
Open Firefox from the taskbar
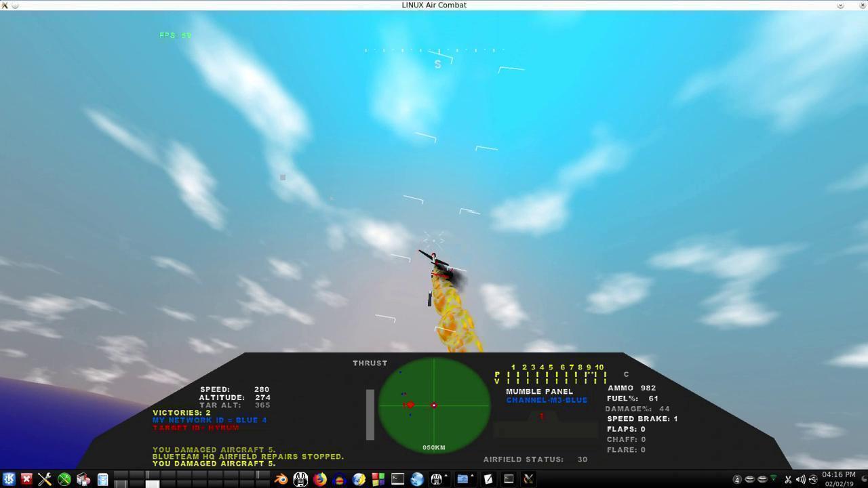(x=319, y=480)
